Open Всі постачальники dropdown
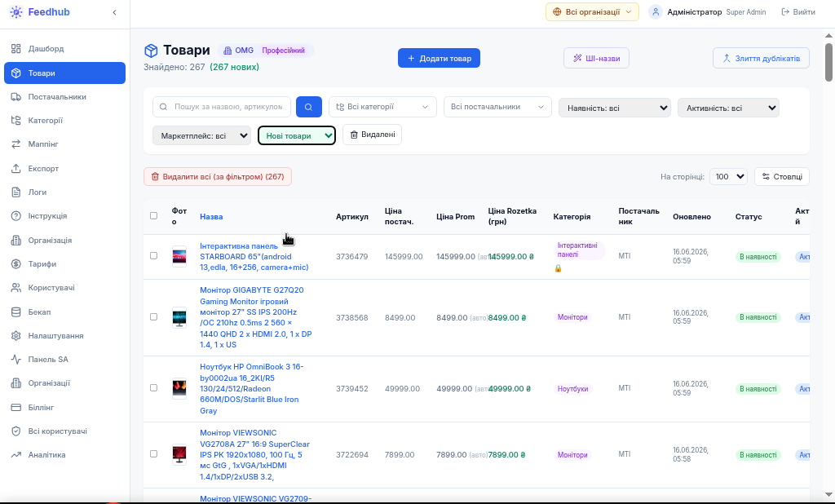The height and width of the screenshot is (504, 835). (x=497, y=107)
